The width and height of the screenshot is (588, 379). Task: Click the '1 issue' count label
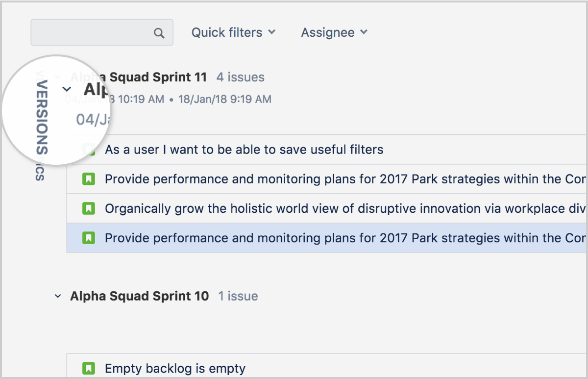click(x=238, y=296)
